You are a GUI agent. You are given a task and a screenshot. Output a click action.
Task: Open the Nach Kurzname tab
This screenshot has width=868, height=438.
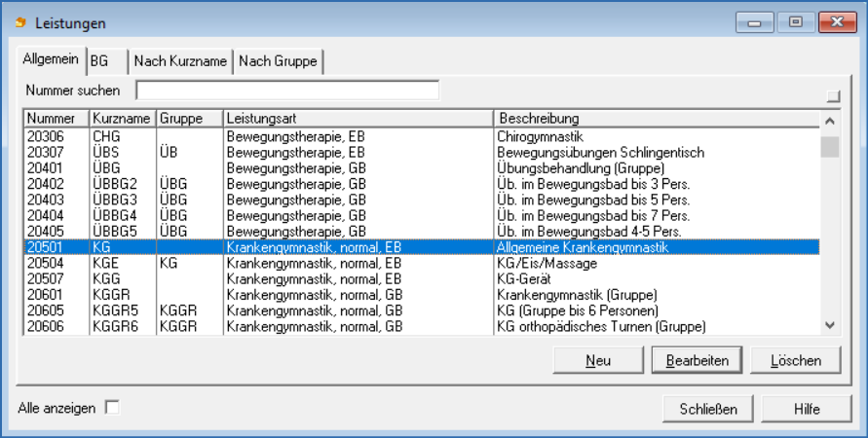pyautogui.click(x=180, y=61)
